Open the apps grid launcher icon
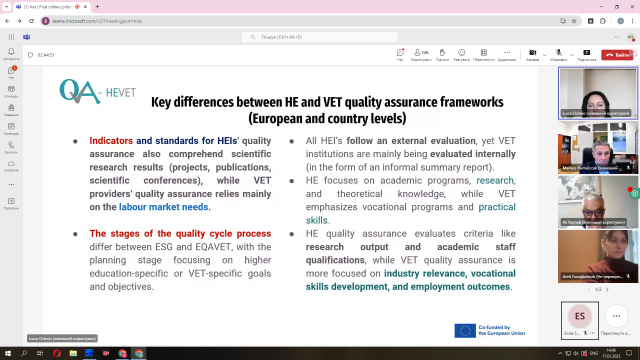The height and width of the screenshot is (360, 640). [x=11, y=37]
